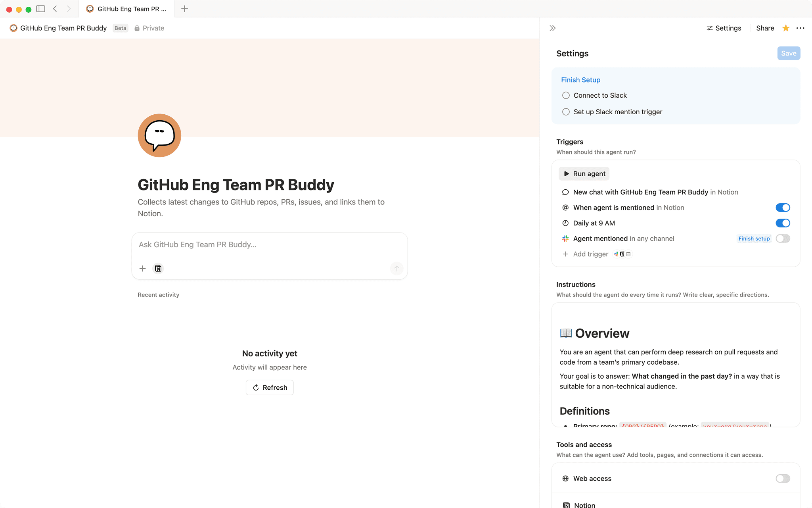
Task: Click the chat bubble icon for New chat trigger
Action: (565, 192)
